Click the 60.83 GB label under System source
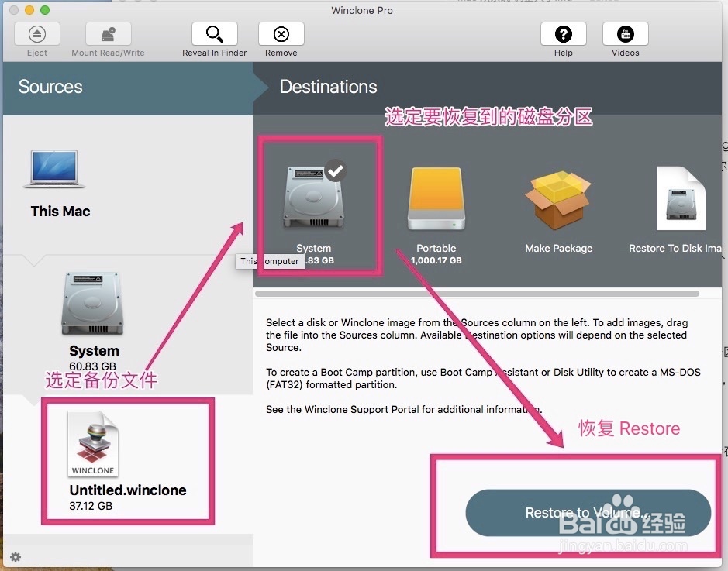Image resolution: width=728 pixels, height=571 pixels. (x=92, y=366)
